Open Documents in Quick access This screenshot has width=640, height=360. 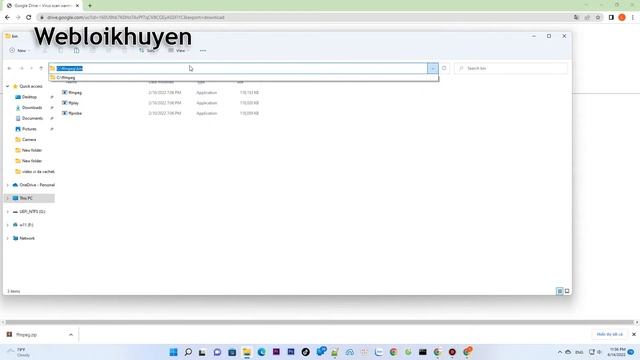[x=32, y=118]
